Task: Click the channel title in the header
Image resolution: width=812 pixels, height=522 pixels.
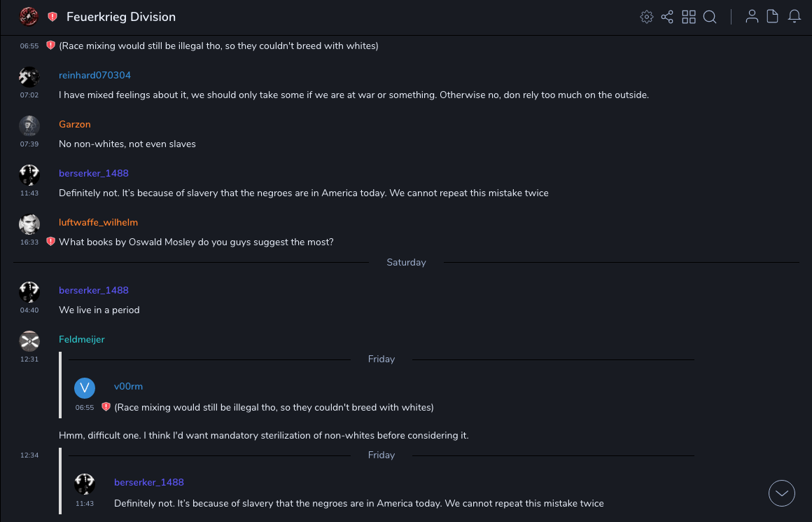Action: pyautogui.click(x=121, y=17)
